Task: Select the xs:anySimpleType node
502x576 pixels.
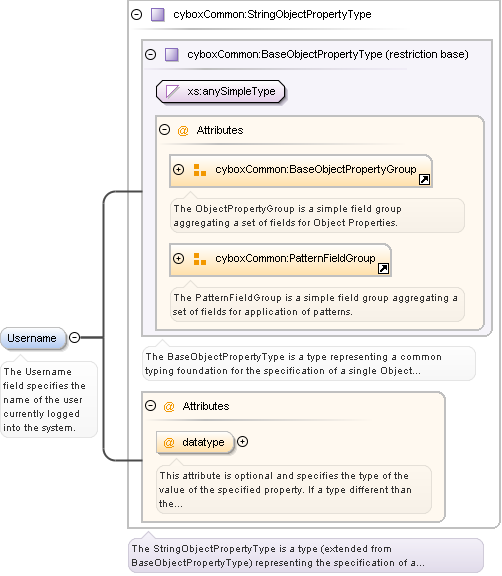Action: tap(220, 91)
